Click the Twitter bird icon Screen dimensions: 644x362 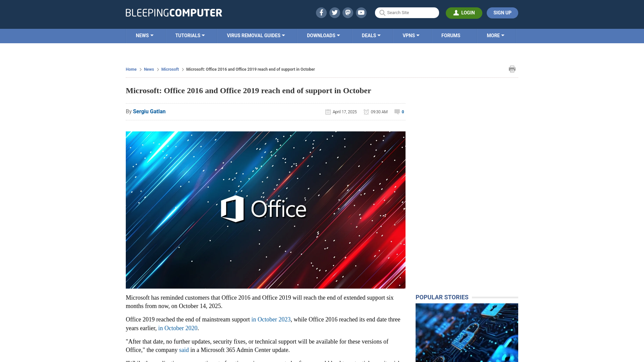tap(334, 13)
